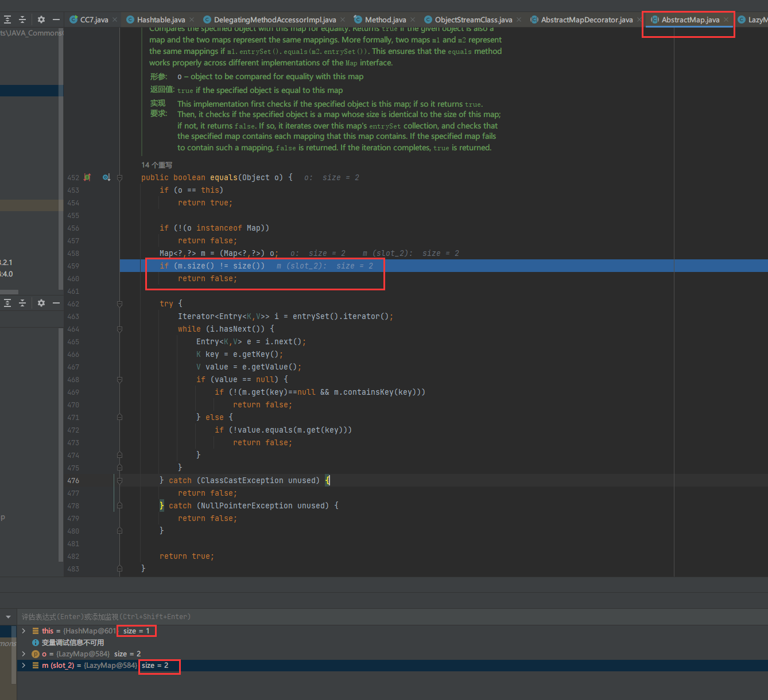Open lower tool panel settings gear
The width and height of the screenshot is (768, 700).
pyautogui.click(x=41, y=303)
